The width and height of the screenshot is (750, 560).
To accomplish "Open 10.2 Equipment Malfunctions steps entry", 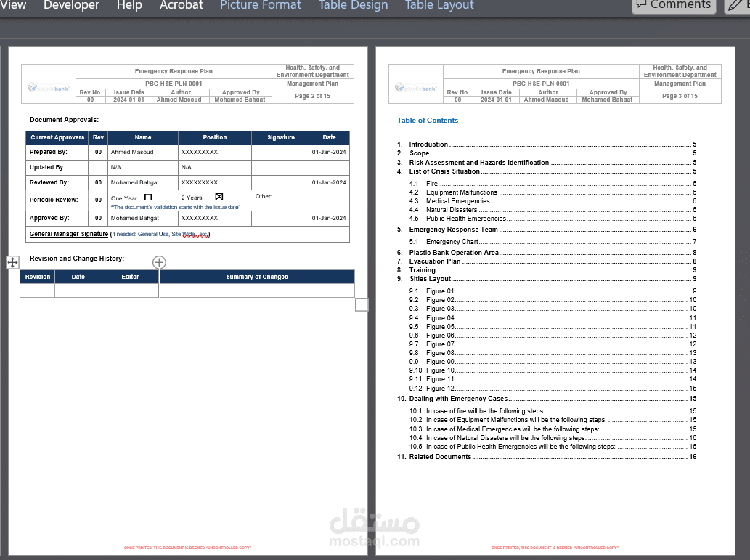I will (553, 420).
